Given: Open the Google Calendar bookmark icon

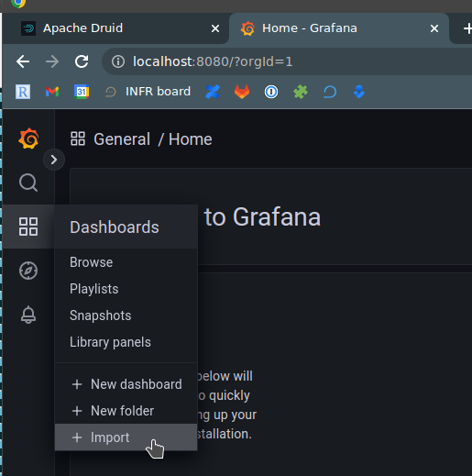Looking at the screenshot, I should click(82, 92).
